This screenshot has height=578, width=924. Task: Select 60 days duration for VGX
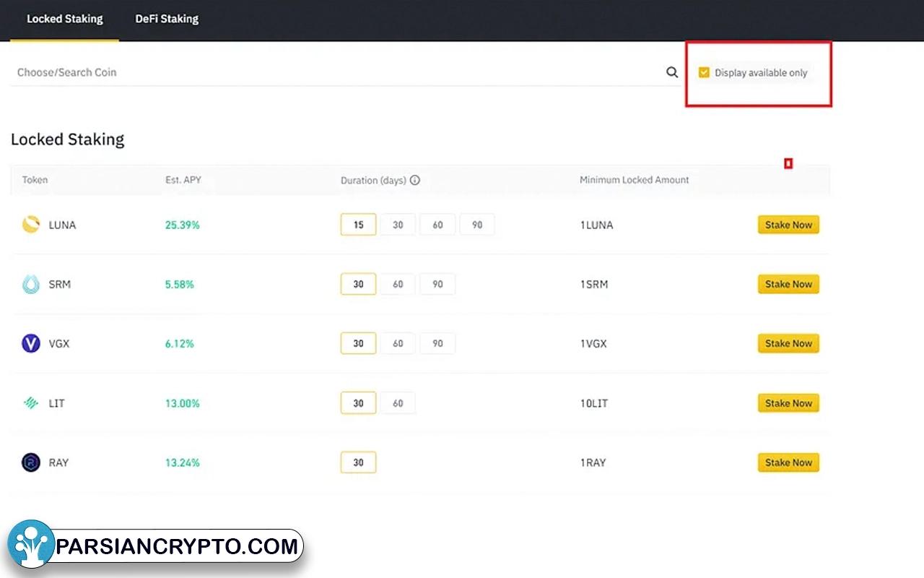tap(398, 343)
